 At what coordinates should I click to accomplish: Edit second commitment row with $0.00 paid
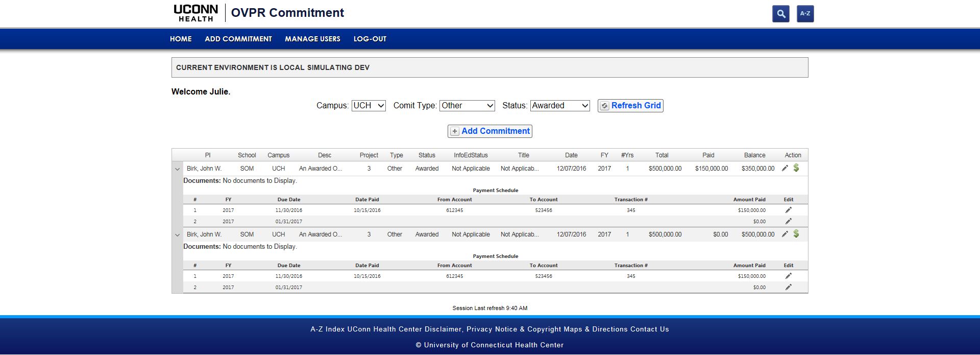pyautogui.click(x=785, y=234)
